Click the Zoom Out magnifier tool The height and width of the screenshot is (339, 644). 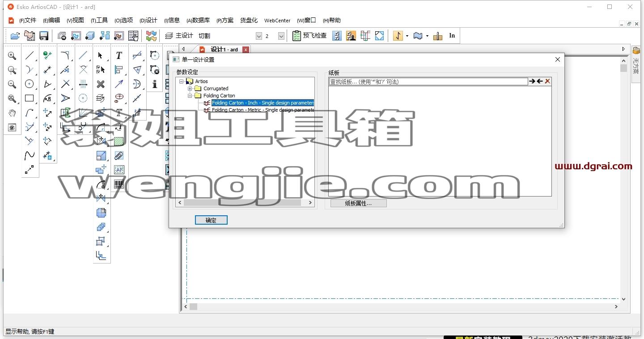[12, 84]
